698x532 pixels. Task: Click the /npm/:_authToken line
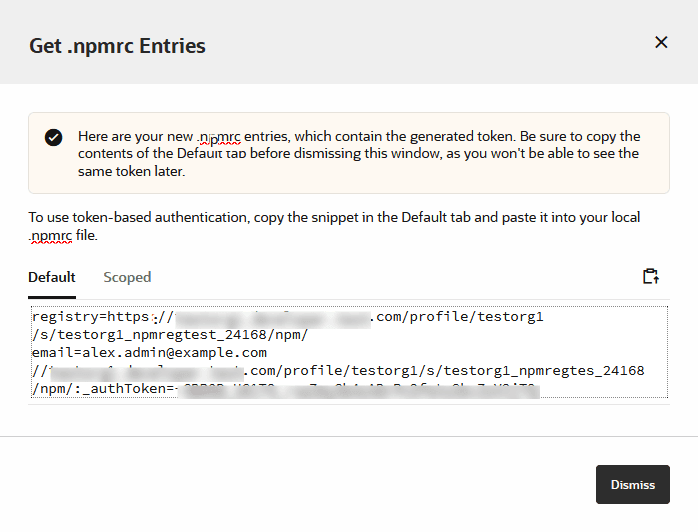[x=285, y=389]
